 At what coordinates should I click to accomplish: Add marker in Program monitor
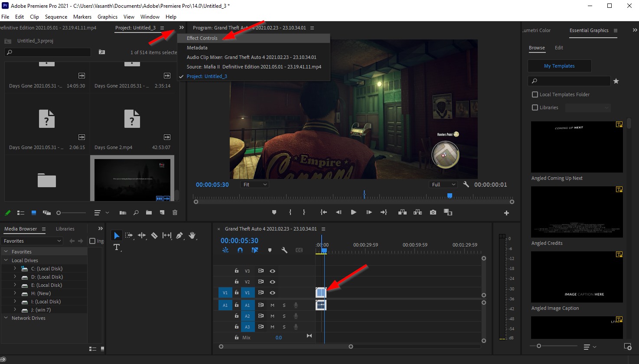[274, 212]
